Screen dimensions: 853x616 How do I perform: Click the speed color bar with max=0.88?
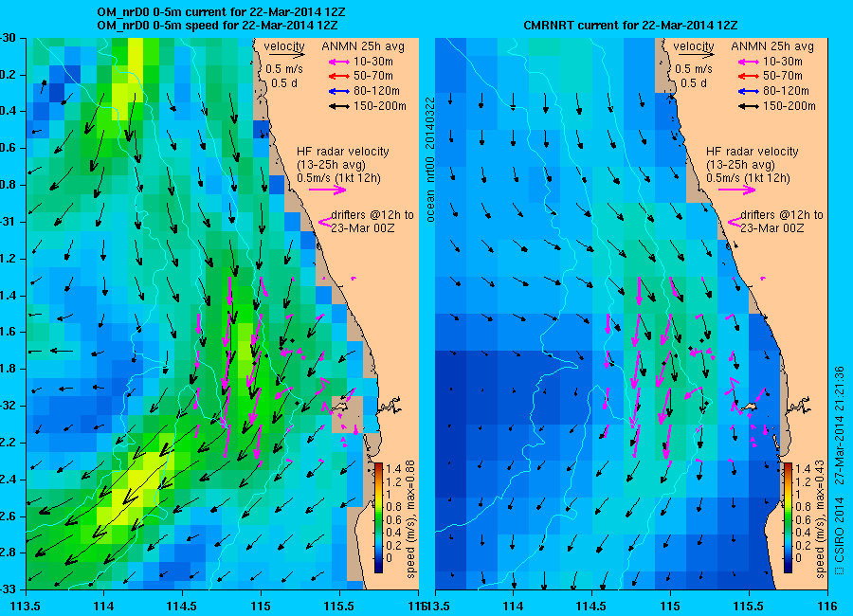[x=378, y=518]
